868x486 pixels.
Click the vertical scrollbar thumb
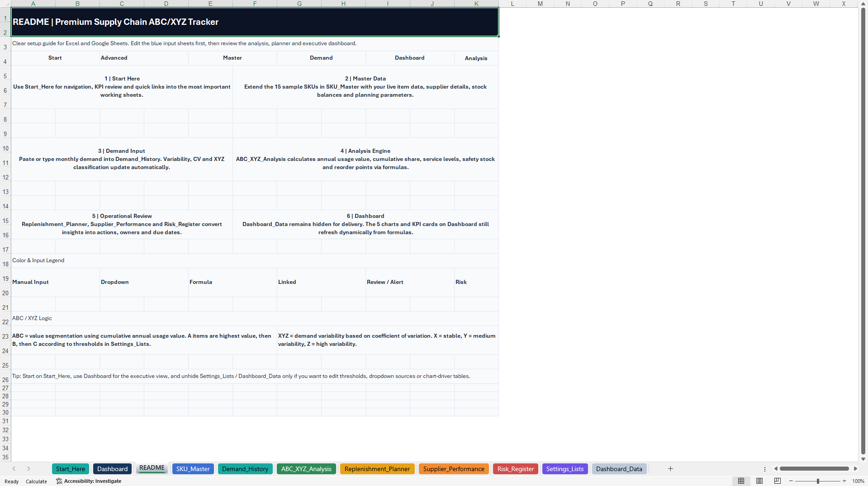(x=863, y=231)
